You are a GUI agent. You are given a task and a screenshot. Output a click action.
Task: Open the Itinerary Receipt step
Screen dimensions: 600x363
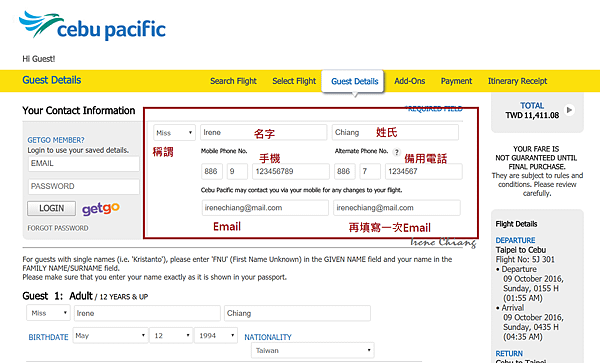click(517, 81)
